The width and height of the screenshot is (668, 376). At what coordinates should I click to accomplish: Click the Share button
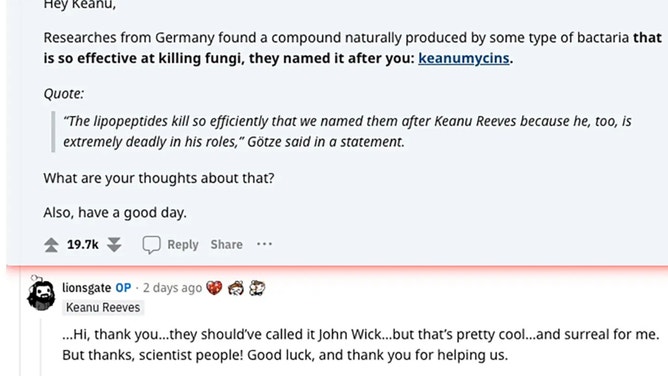click(226, 244)
